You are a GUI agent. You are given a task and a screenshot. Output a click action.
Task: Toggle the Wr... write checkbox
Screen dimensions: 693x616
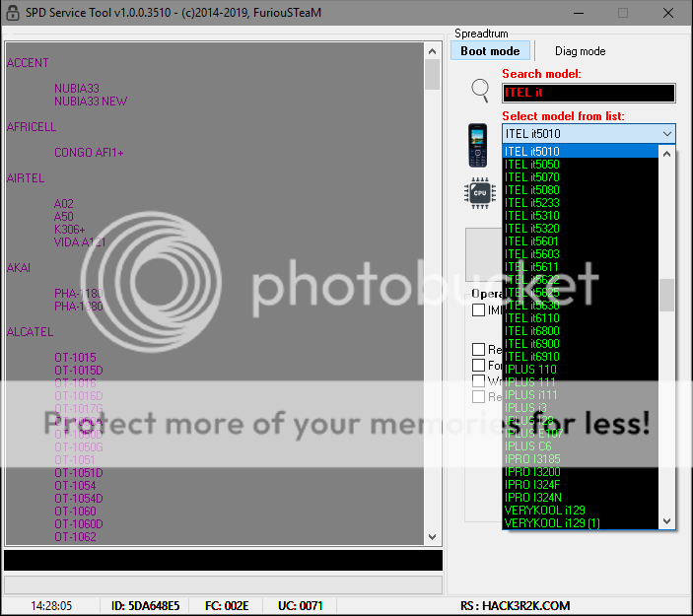[479, 380]
